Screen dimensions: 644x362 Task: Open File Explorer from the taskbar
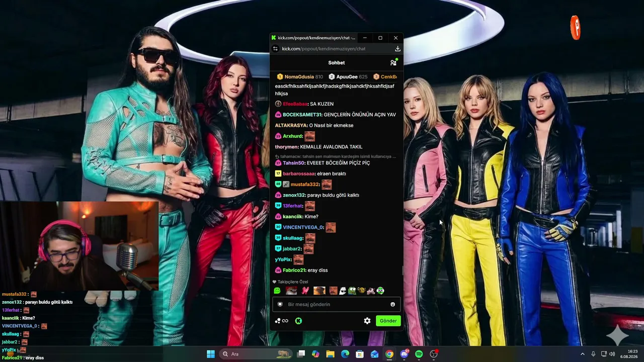[330, 354]
